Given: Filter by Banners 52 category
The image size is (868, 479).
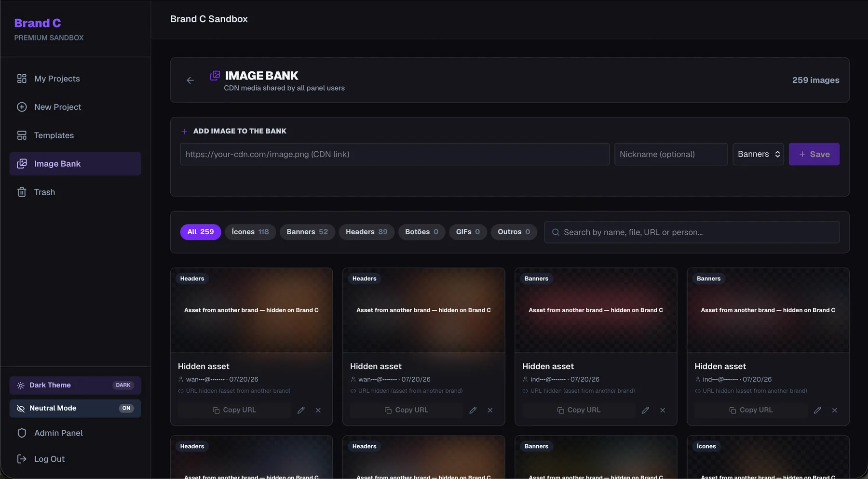Looking at the screenshot, I should (307, 232).
